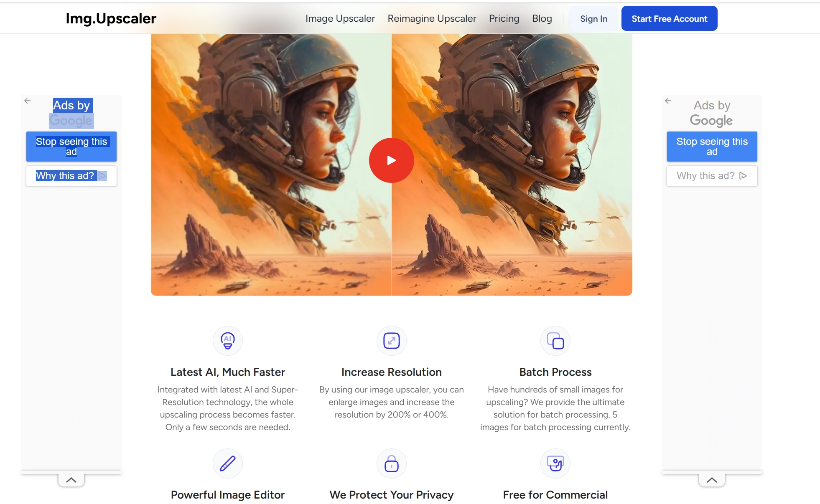Click the AI lightbulb feature icon
Viewport: 820px width, 504px height.
tap(227, 341)
